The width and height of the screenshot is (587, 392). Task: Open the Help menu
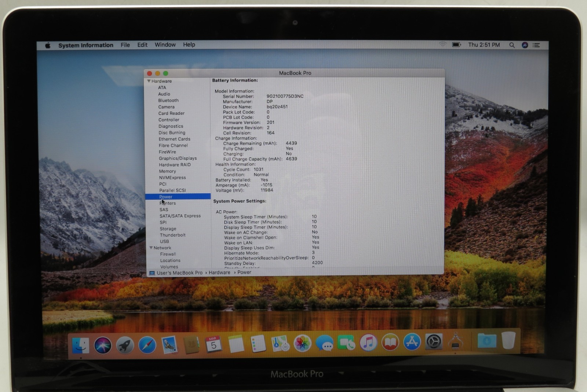pos(189,45)
